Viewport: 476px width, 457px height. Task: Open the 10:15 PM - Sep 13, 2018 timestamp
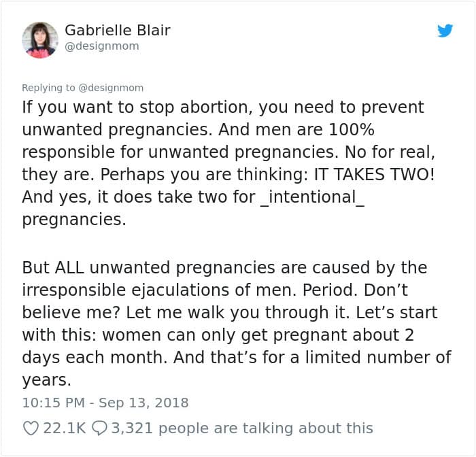105,403
